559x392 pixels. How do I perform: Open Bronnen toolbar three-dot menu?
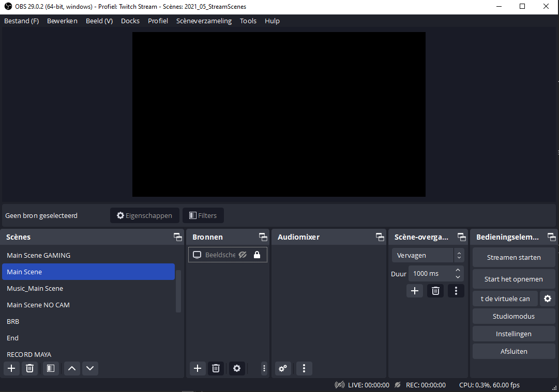pos(264,368)
